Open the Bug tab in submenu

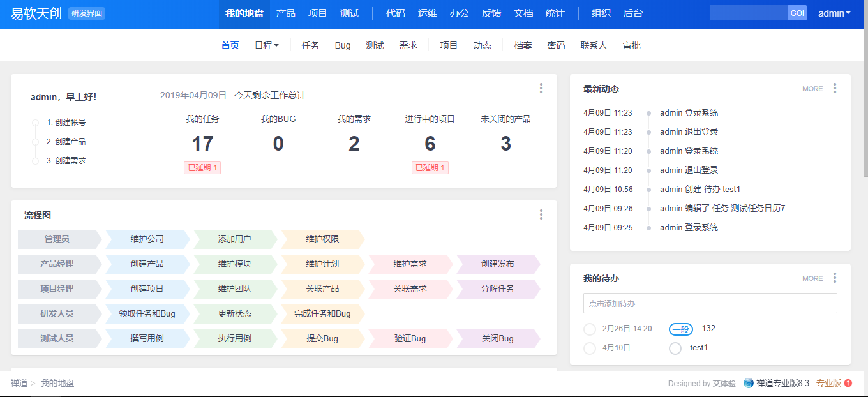click(x=343, y=45)
